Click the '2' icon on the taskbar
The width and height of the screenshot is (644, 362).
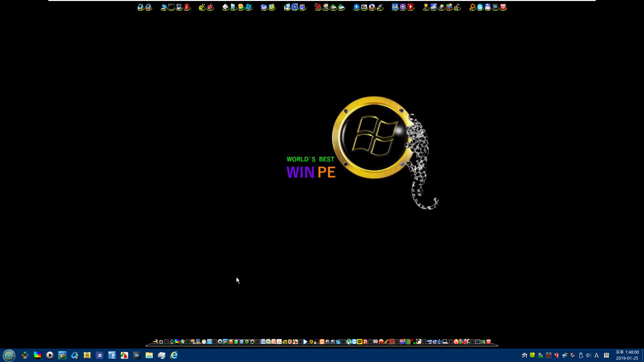(100, 355)
